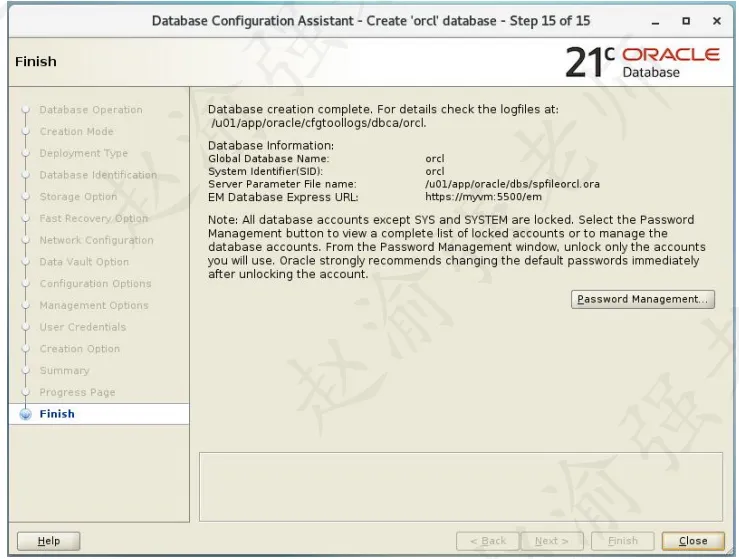This screenshot has width=739, height=559.
Task: Select the User Credentials step
Action: 82,327
